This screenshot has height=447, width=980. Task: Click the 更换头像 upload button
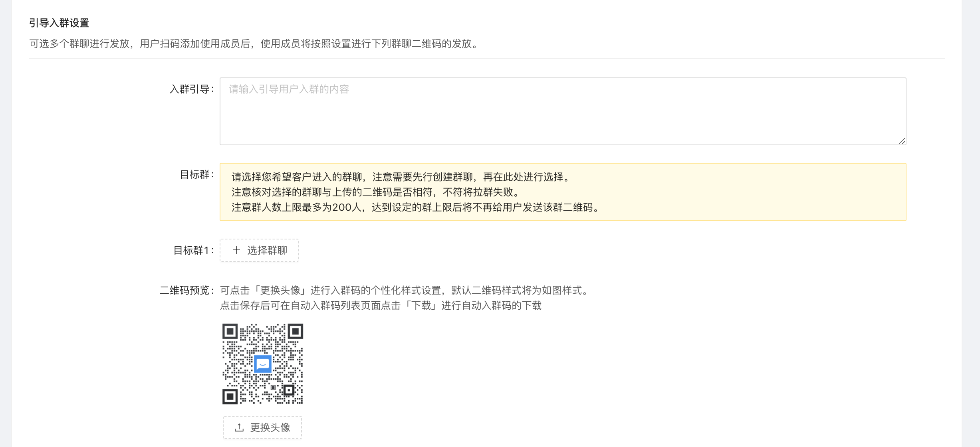click(x=262, y=427)
